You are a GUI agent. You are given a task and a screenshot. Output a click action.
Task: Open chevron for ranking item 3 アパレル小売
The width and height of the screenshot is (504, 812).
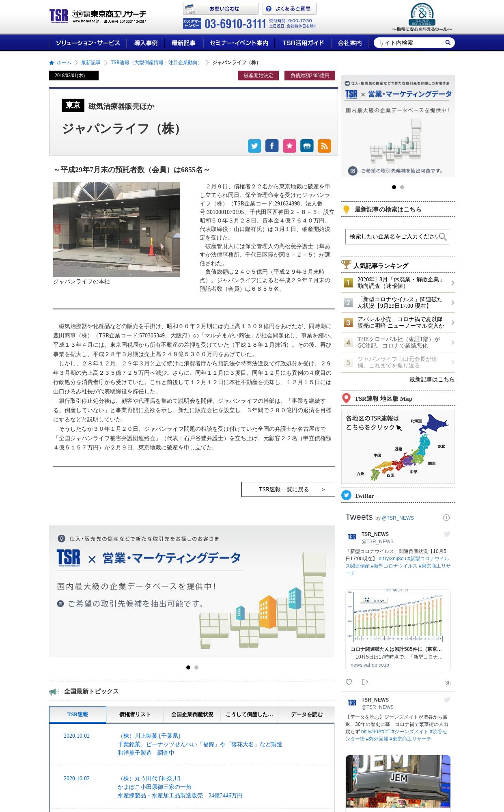point(453,323)
